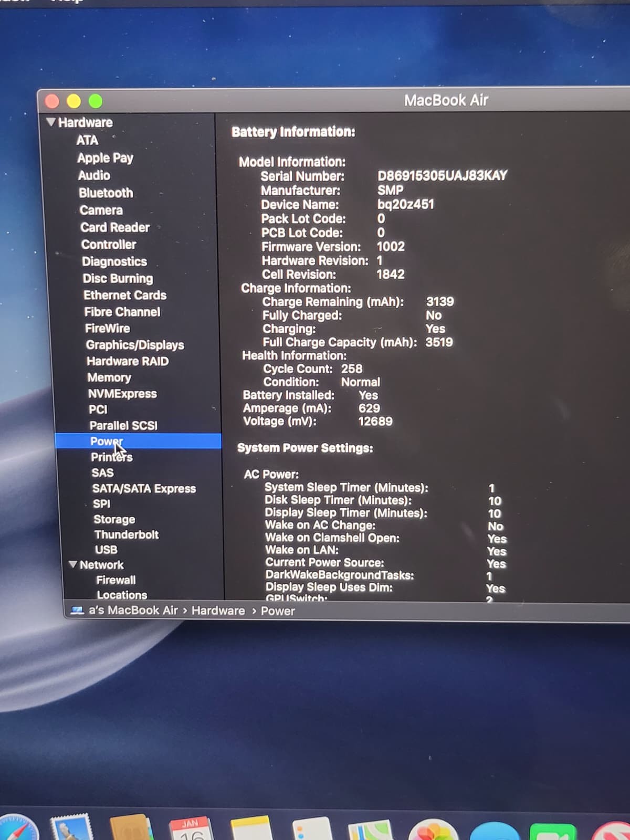Click the System Power Settings heading
The width and height of the screenshot is (630, 840).
[x=305, y=448]
